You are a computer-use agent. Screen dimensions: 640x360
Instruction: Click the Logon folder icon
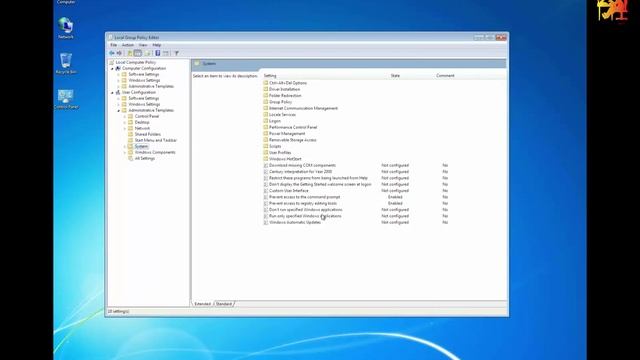(x=266, y=121)
